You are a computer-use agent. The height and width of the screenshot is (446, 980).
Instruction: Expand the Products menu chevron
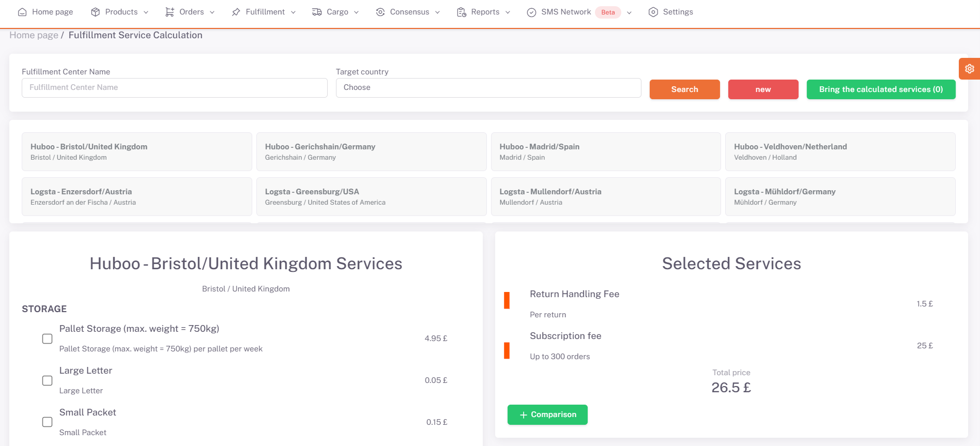click(146, 12)
